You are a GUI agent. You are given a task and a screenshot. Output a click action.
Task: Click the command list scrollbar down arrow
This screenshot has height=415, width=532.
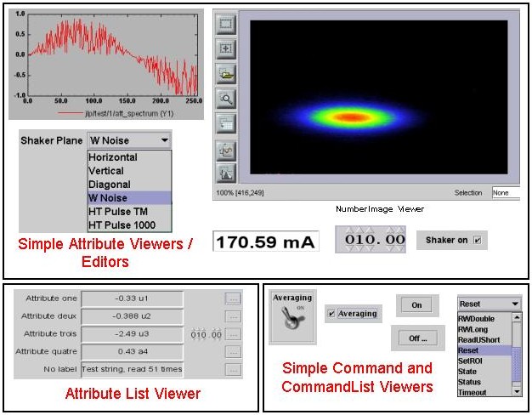pyautogui.click(x=517, y=391)
